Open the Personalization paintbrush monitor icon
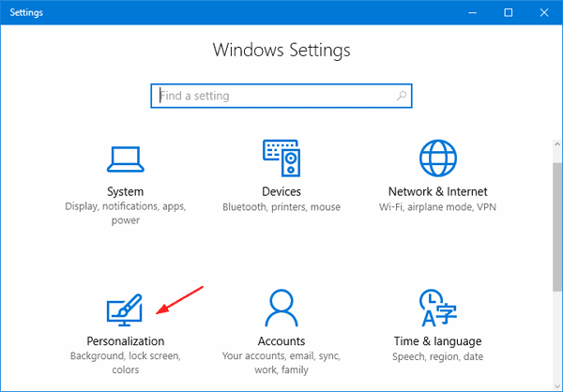Viewport: 563px width, 392px height. click(125, 309)
